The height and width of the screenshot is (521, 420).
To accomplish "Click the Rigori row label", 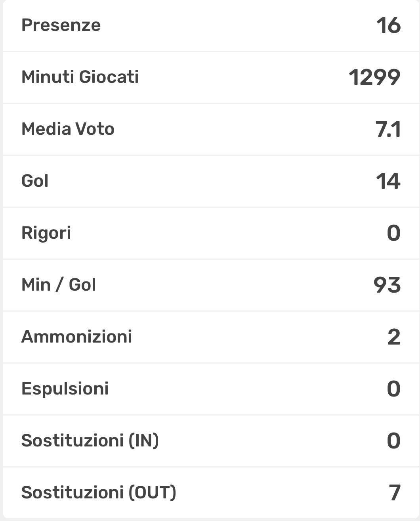I will coord(46,233).
